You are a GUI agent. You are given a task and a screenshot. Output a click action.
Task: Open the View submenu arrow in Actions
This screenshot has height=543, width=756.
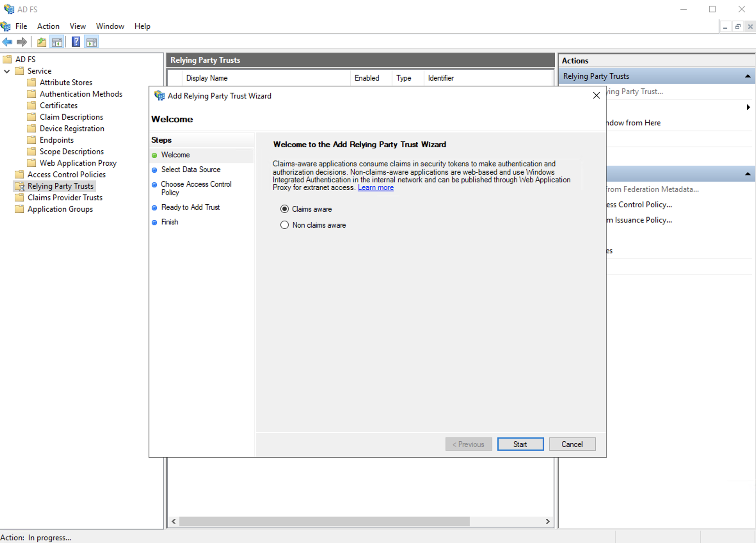tap(748, 107)
